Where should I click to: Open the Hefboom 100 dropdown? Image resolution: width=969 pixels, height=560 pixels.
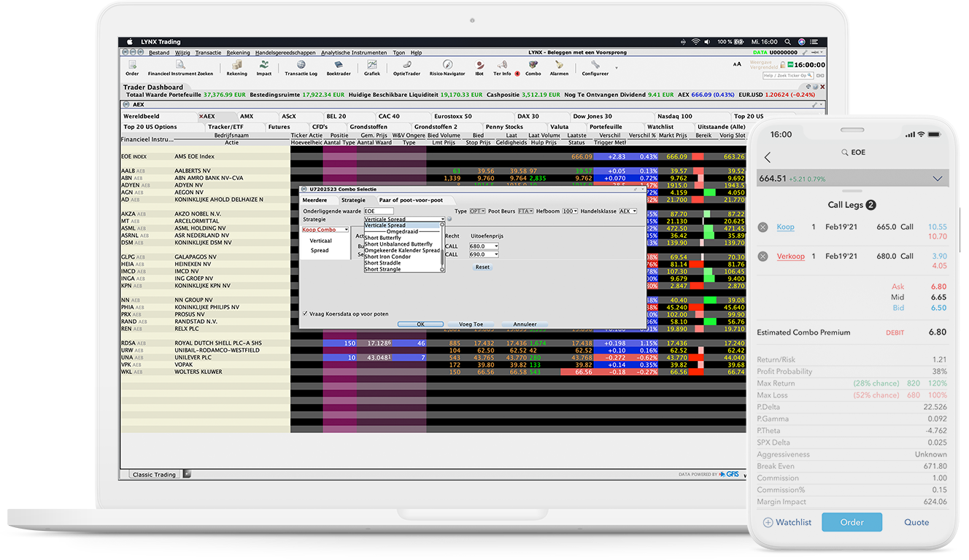[568, 211]
